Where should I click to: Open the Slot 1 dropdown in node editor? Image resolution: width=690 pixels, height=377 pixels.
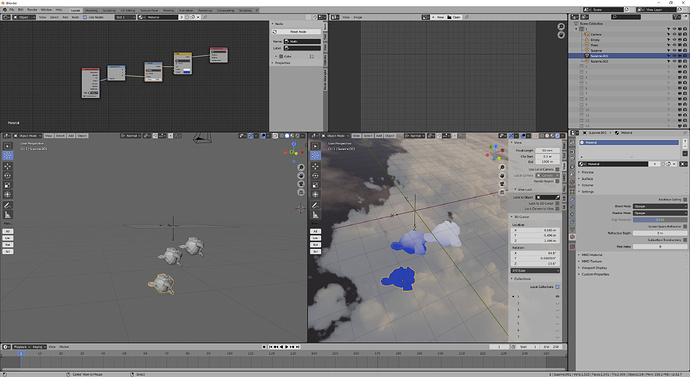125,17
